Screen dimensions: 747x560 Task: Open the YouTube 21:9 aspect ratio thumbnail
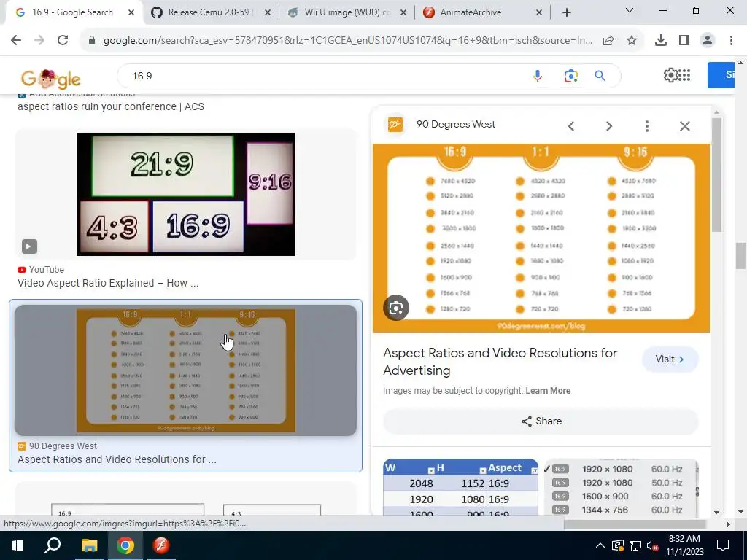[186, 194]
